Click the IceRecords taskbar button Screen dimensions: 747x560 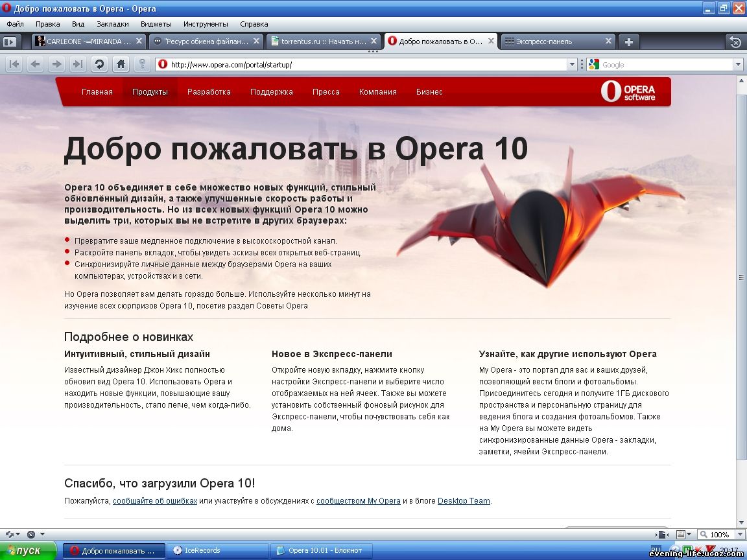click(217, 550)
